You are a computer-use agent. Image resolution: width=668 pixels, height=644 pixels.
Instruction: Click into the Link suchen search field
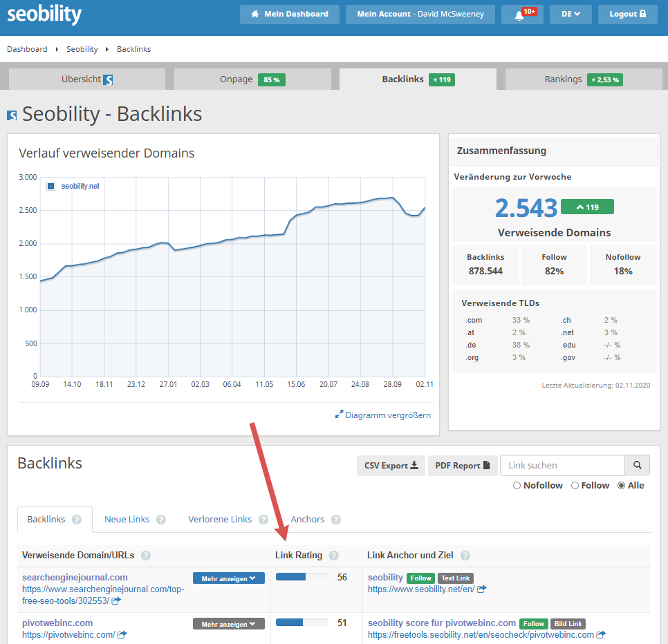point(562,465)
